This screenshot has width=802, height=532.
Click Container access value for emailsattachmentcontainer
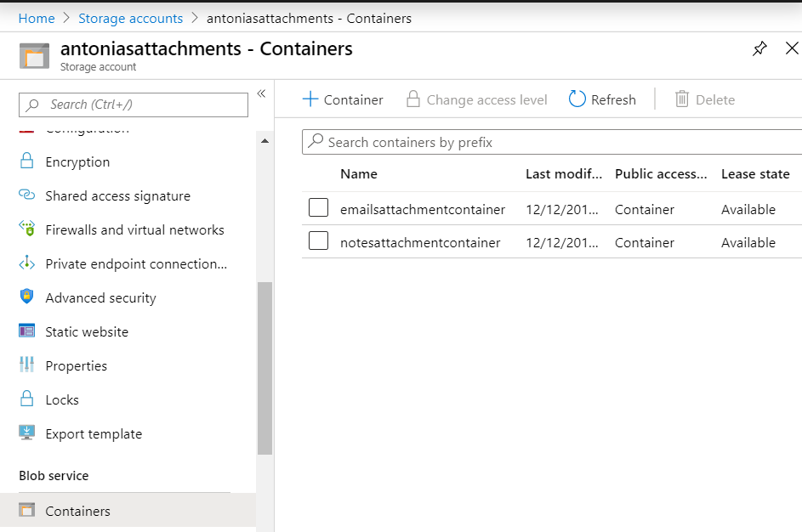[x=645, y=209]
